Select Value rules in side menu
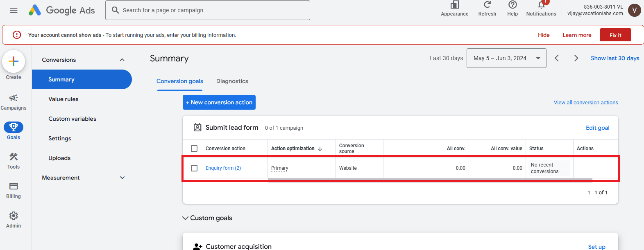Viewport: 644px width, 250px height. pos(63,99)
